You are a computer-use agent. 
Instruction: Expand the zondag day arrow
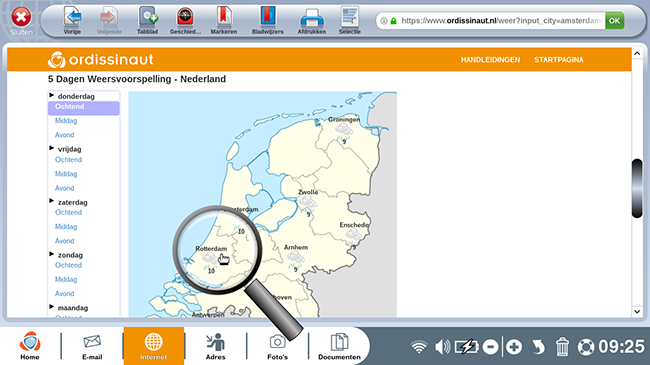(x=52, y=254)
